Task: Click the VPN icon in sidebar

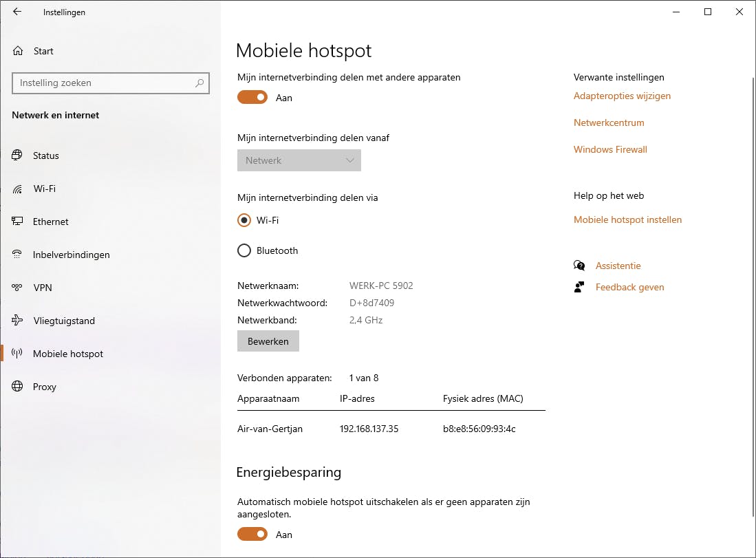Action: (17, 288)
